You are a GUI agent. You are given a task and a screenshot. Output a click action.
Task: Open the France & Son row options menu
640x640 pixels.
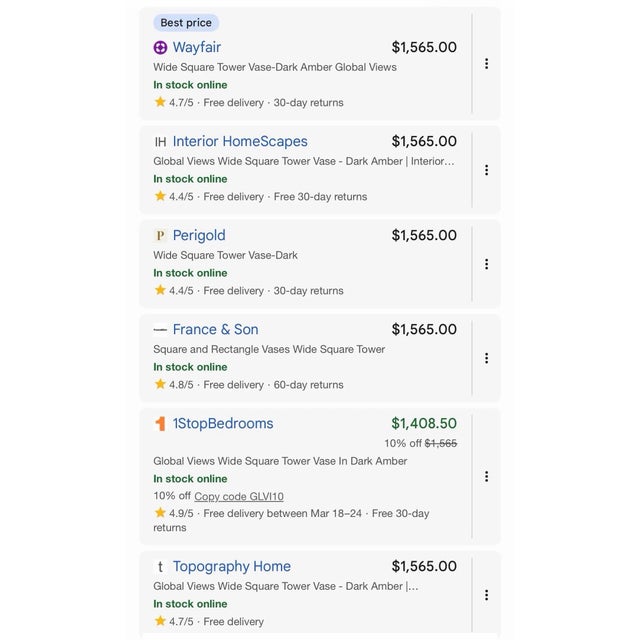486,358
